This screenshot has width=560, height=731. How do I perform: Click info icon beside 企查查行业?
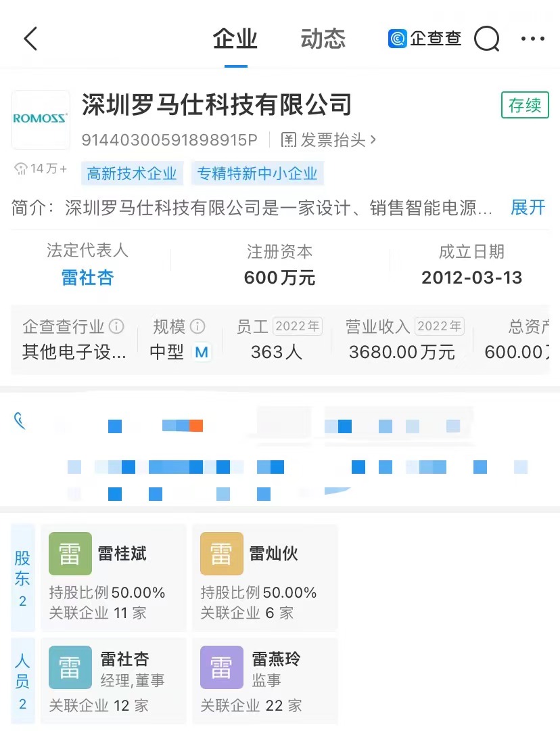coord(116,327)
